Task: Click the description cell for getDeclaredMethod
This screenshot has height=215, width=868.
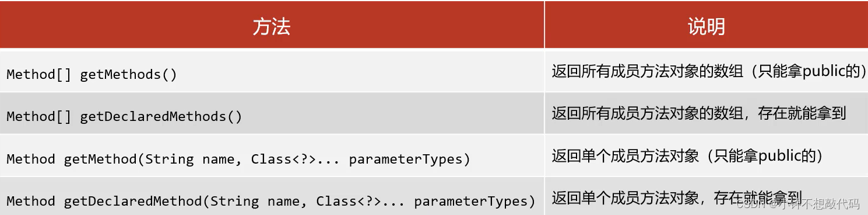Action: point(706,197)
